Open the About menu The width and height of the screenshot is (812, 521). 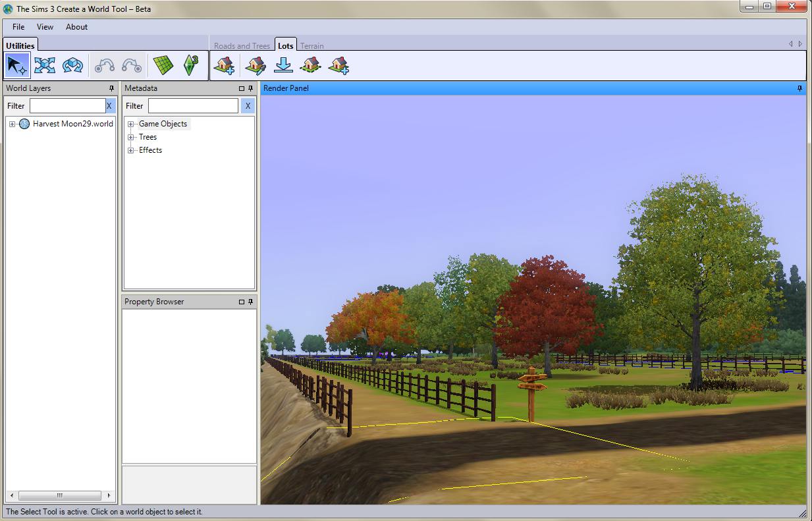click(76, 27)
